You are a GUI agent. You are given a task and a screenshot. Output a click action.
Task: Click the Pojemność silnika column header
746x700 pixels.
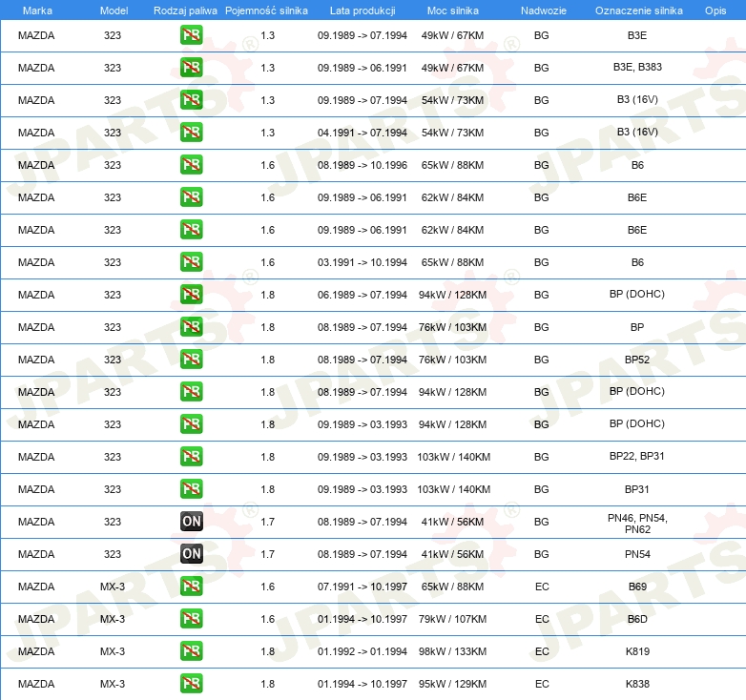point(266,10)
